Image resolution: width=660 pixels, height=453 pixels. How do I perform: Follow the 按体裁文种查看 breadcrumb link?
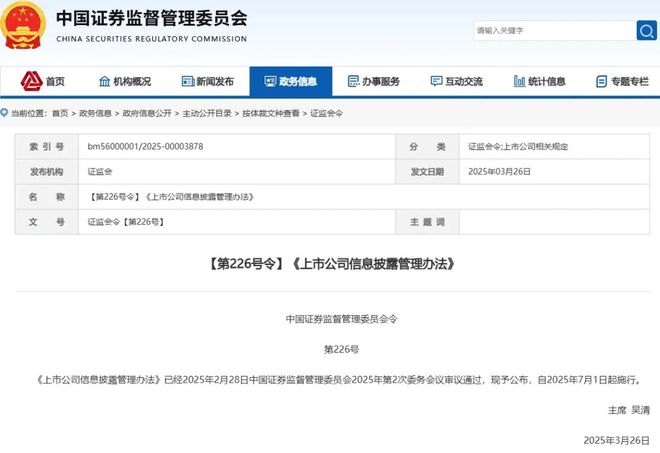[271, 113]
